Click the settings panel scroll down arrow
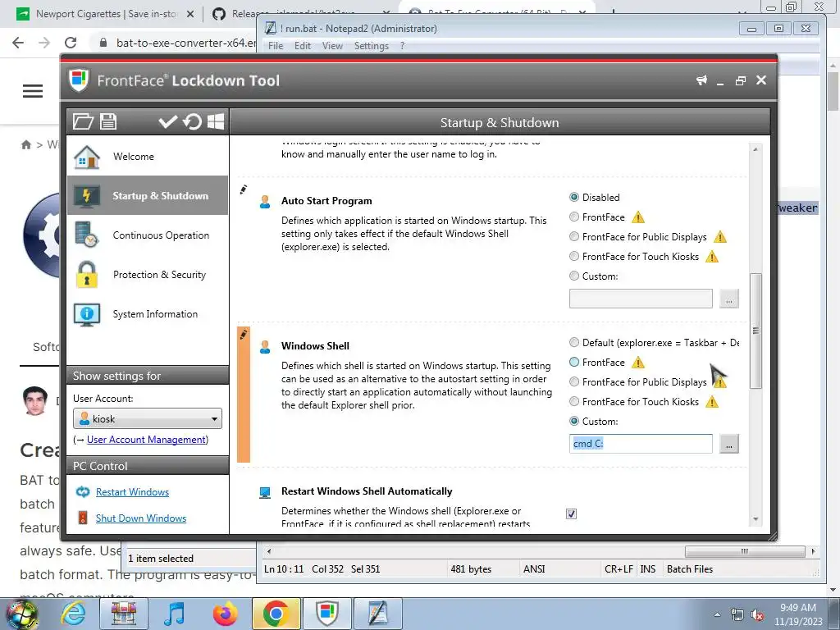The height and width of the screenshot is (630, 840). (756, 519)
